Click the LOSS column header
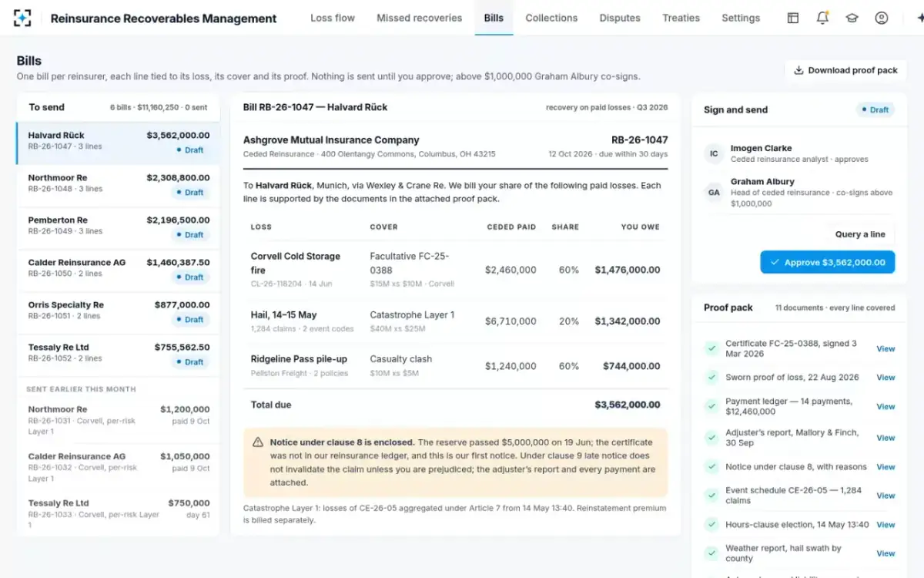 pyautogui.click(x=261, y=227)
